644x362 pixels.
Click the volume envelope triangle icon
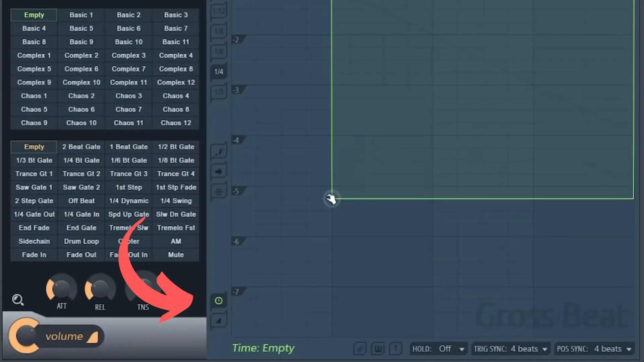[219, 321]
